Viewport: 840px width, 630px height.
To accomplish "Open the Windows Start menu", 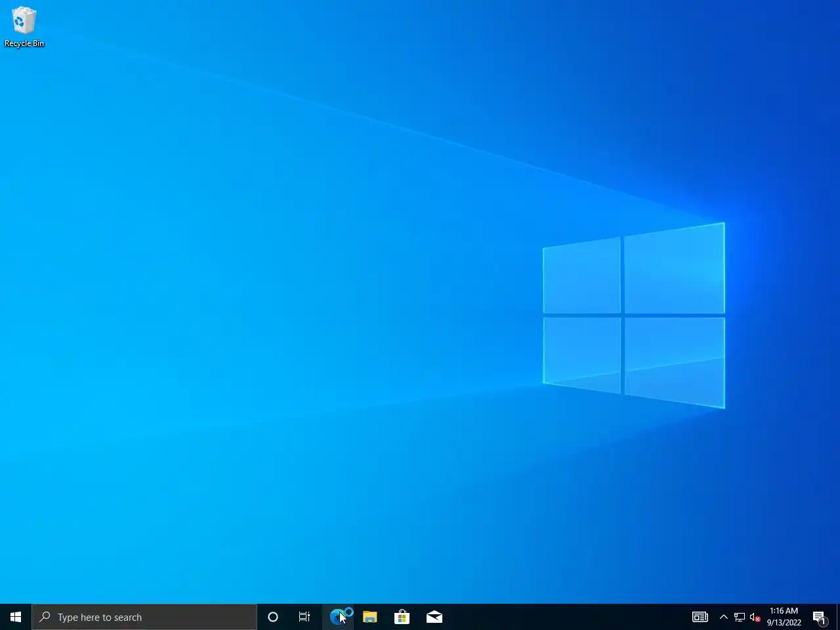I will [16, 617].
